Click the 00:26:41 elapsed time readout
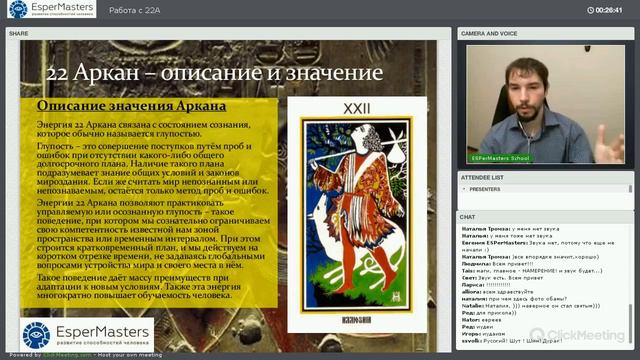The height and width of the screenshot is (360, 640). [x=609, y=10]
